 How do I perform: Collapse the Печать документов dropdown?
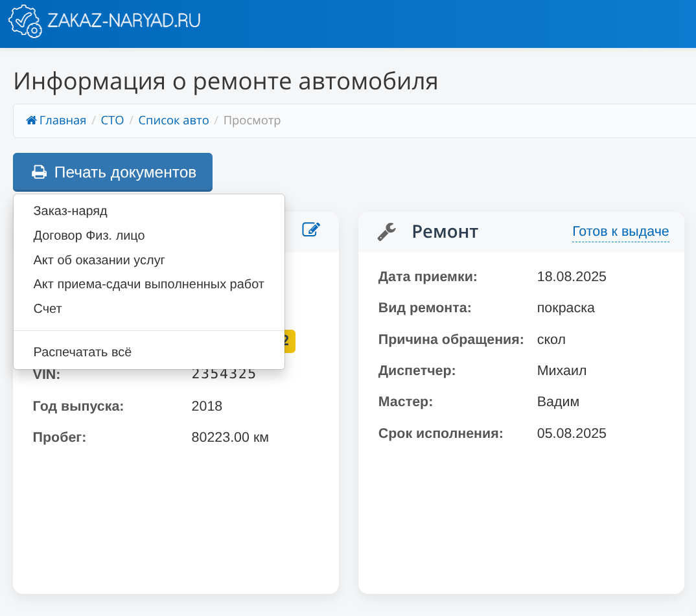pyautogui.click(x=113, y=172)
